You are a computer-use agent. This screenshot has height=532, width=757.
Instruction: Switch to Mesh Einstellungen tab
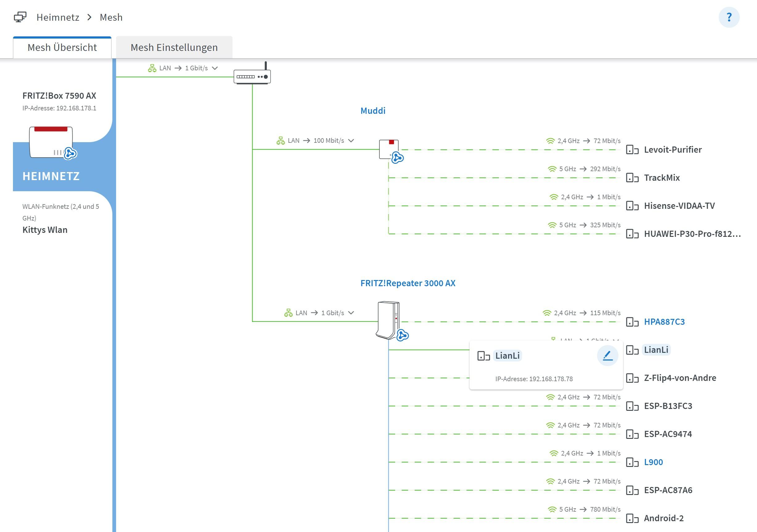click(x=174, y=47)
